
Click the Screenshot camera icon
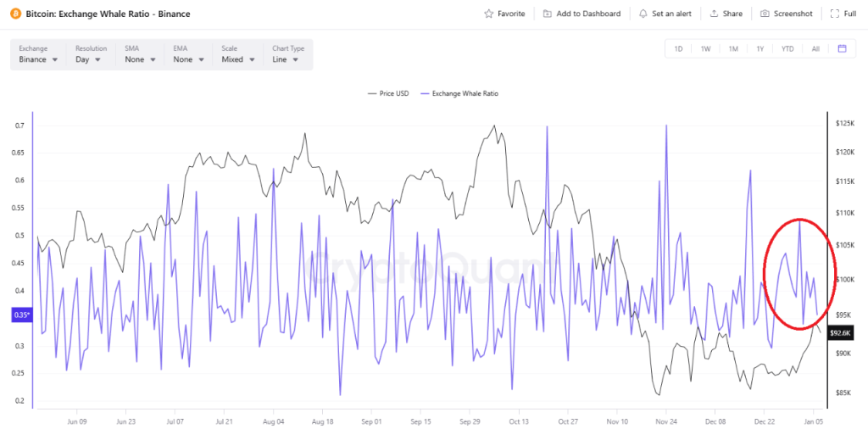[x=765, y=14]
